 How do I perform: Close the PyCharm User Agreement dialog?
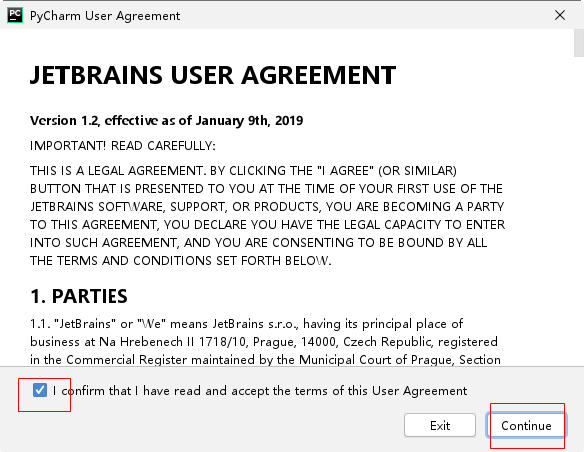click(x=560, y=15)
